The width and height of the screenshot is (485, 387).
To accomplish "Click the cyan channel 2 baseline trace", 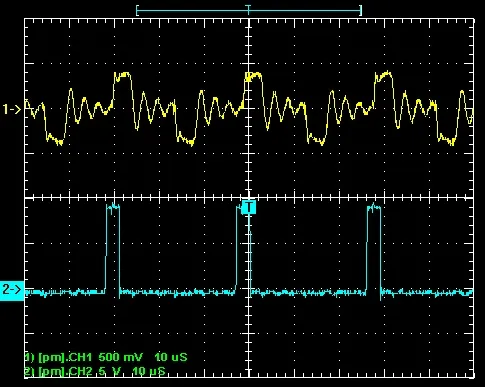I will click(x=249, y=293).
